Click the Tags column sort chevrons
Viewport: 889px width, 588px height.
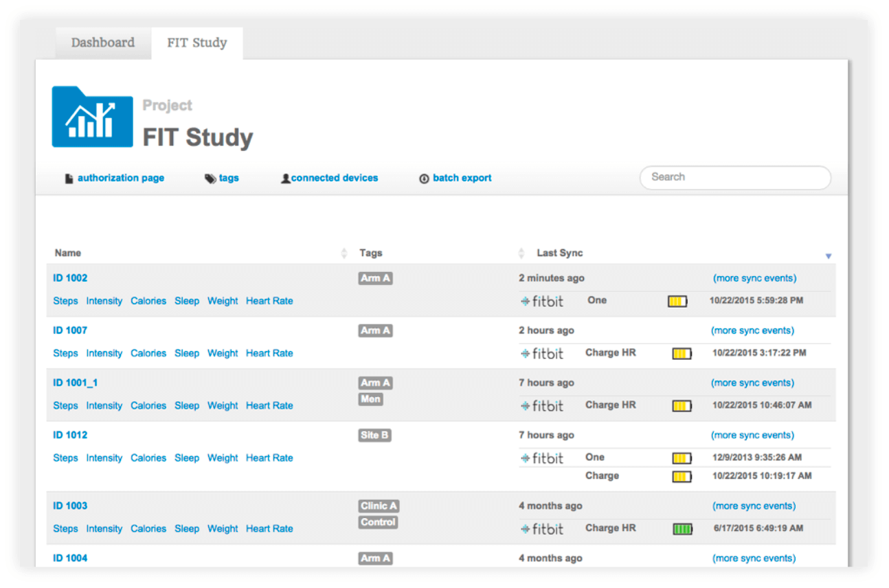click(x=521, y=253)
